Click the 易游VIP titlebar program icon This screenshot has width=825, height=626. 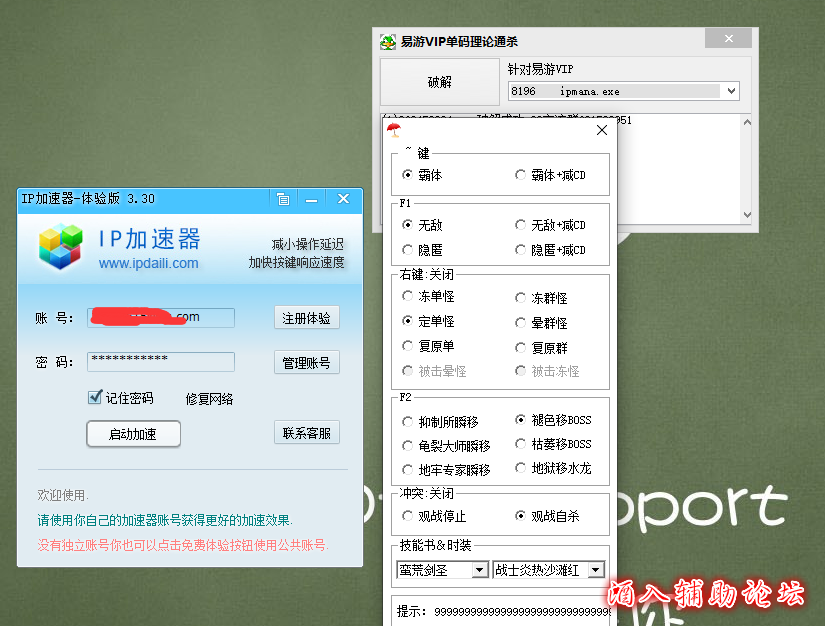click(x=386, y=40)
